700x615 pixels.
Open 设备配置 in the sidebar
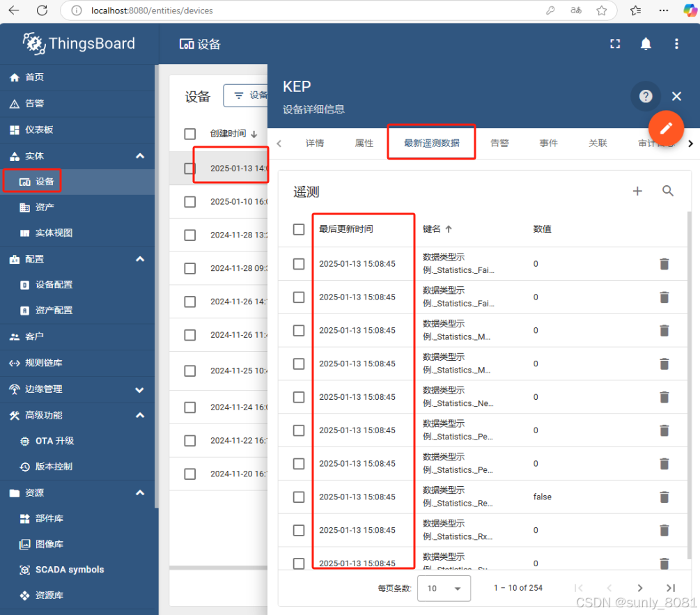coord(78,285)
